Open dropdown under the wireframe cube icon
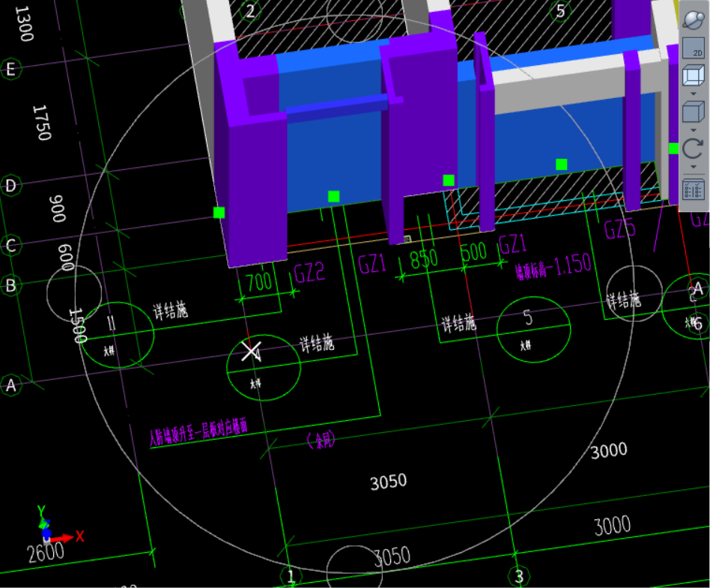This screenshot has height=588, width=710. click(x=694, y=94)
